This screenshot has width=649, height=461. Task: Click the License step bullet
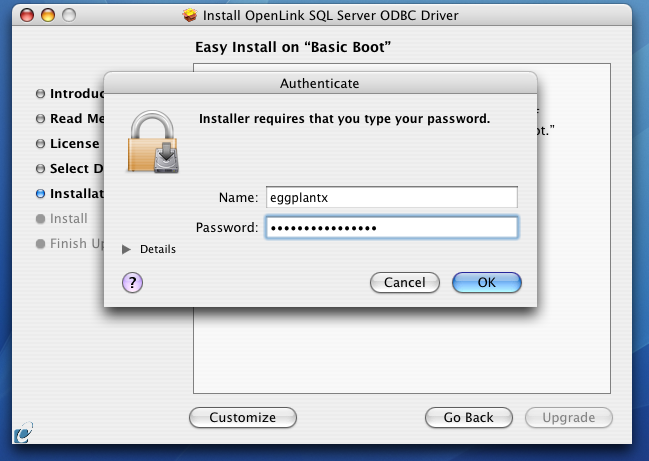[x=40, y=144]
